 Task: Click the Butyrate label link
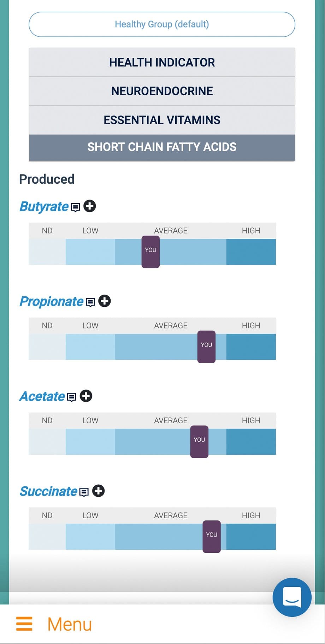click(x=44, y=207)
